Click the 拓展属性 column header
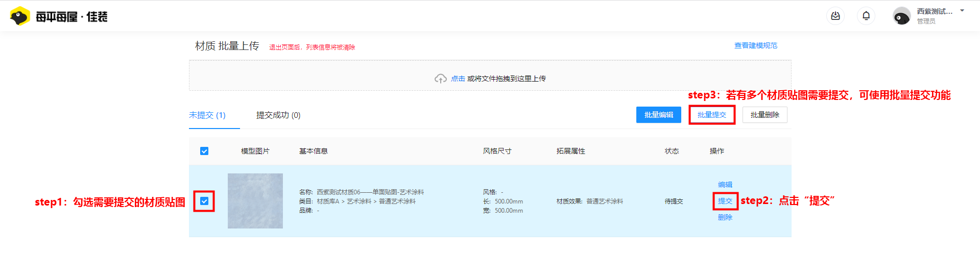980x280 pixels. click(571, 151)
